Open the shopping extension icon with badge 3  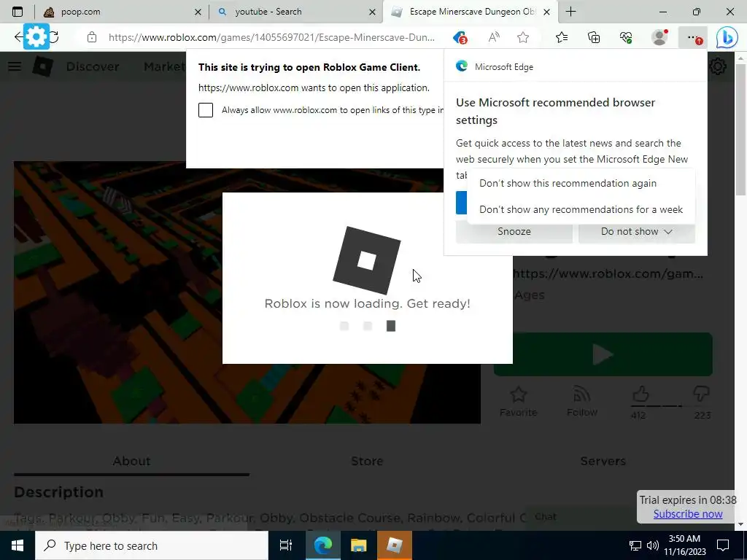click(460, 37)
